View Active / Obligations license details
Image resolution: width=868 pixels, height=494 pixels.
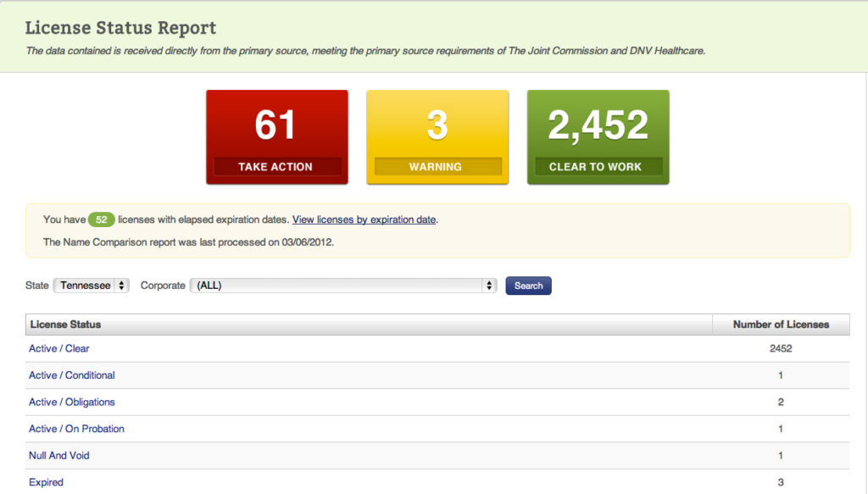(71, 402)
